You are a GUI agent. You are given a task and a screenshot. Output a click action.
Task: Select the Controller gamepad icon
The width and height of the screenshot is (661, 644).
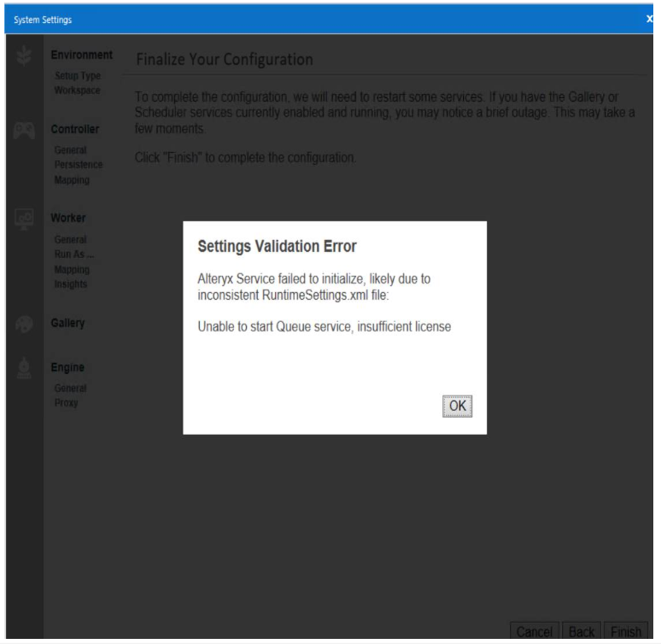click(x=24, y=131)
